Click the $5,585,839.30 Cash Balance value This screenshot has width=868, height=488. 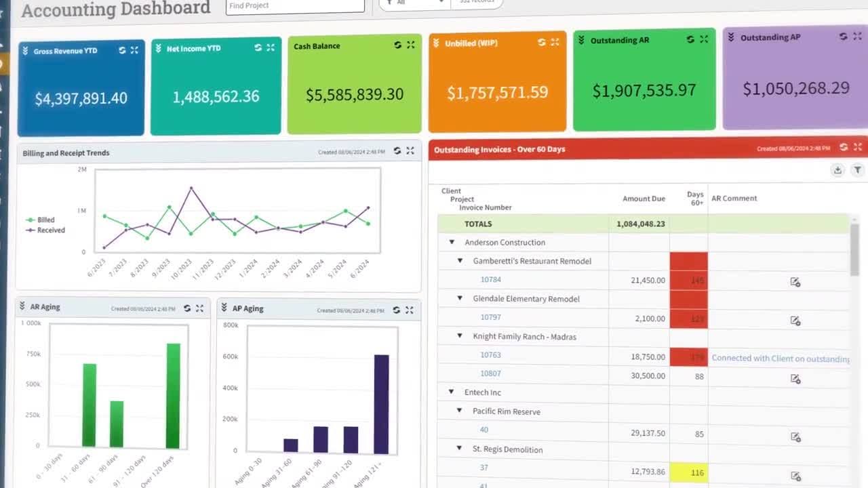point(355,95)
